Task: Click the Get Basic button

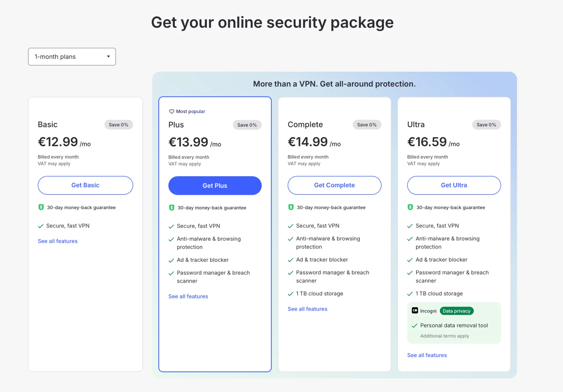Action: click(85, 185)
